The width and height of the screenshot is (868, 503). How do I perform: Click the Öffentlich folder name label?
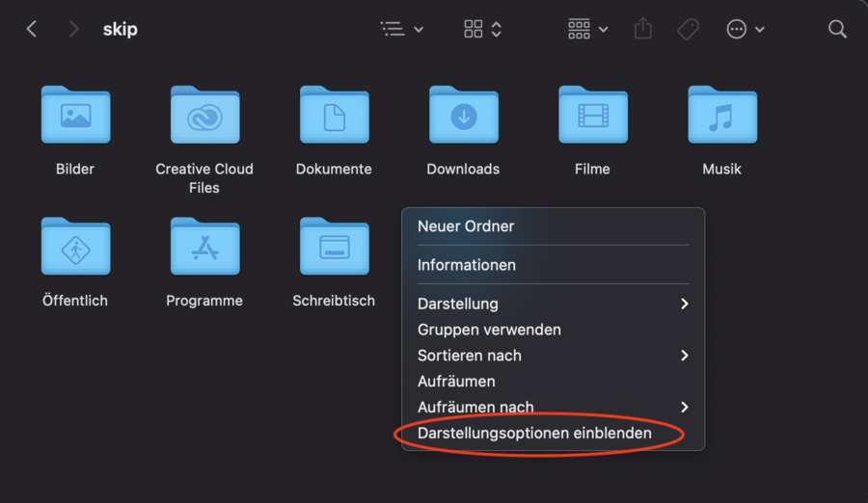pos(75,301)
